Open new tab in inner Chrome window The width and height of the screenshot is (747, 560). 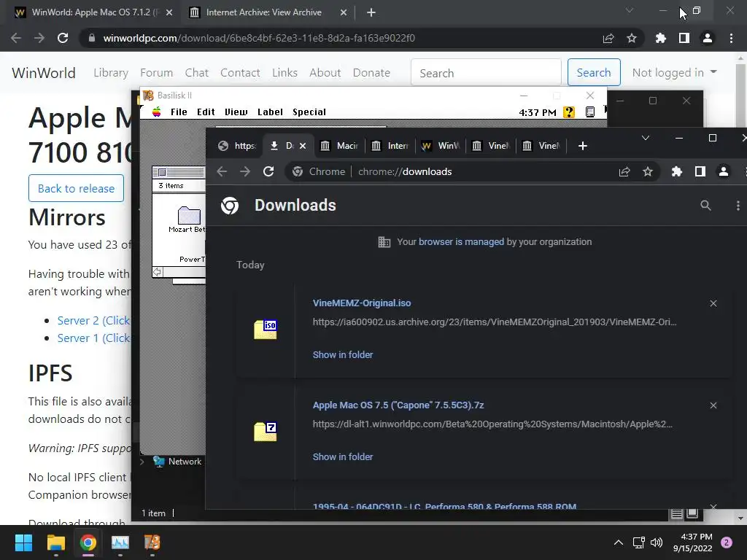(583, 146)
